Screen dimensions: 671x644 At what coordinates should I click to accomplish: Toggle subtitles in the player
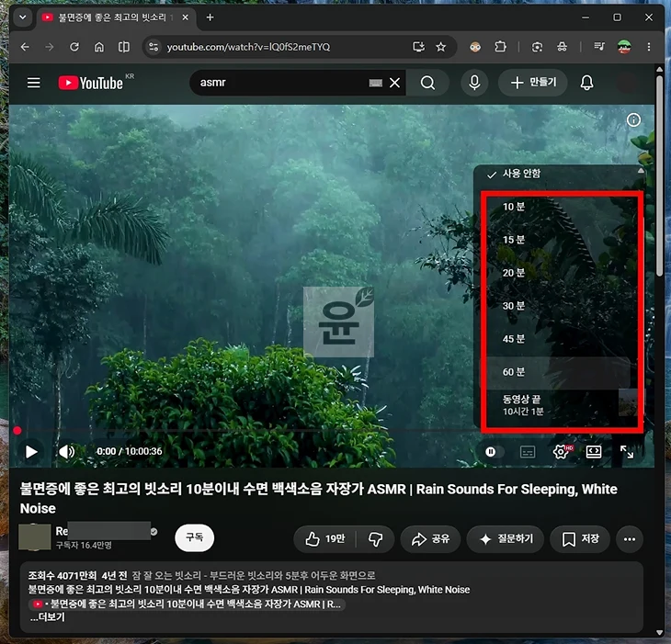528,452
